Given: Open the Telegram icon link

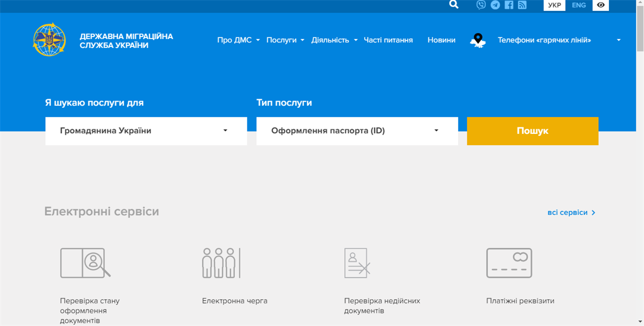Looking at the screenshot, I should pyautogui.click(x=495, y=5).
